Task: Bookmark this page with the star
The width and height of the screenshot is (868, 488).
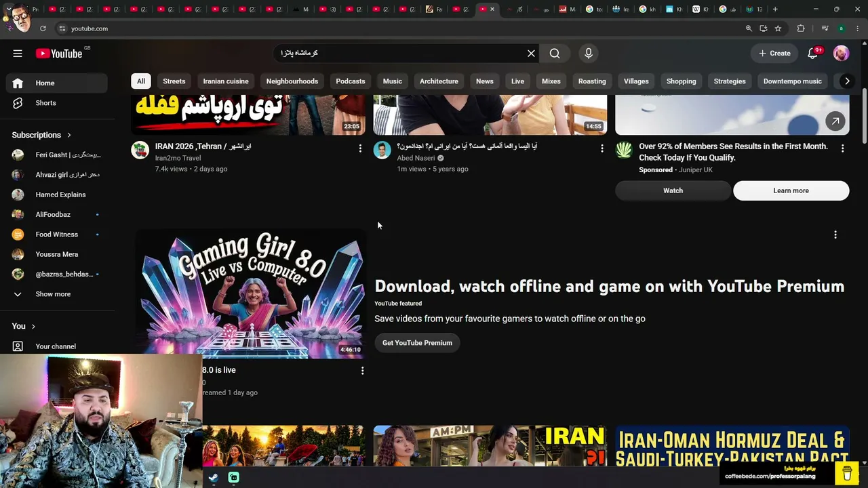Action: tap(778, 28)
